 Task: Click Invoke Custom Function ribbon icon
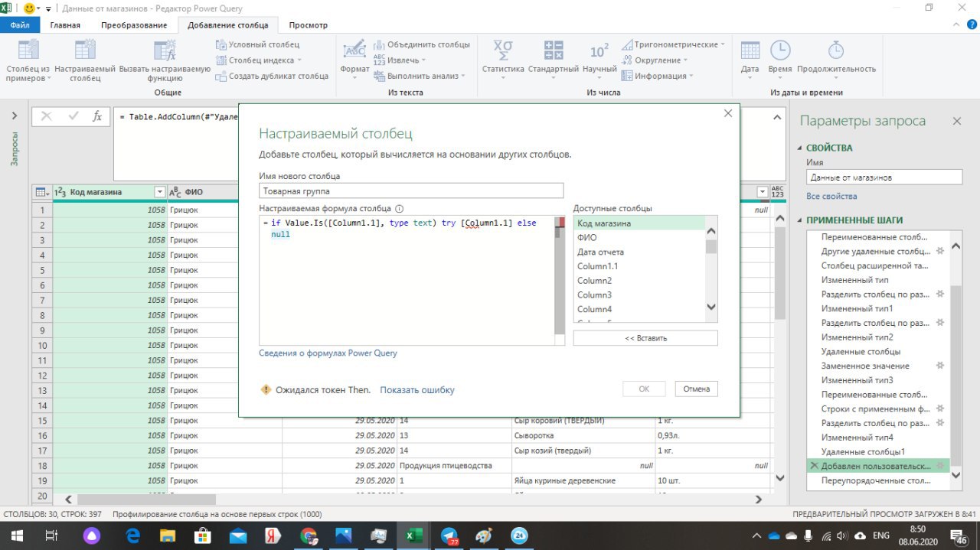pyautogui.click(x=165, y=50)
